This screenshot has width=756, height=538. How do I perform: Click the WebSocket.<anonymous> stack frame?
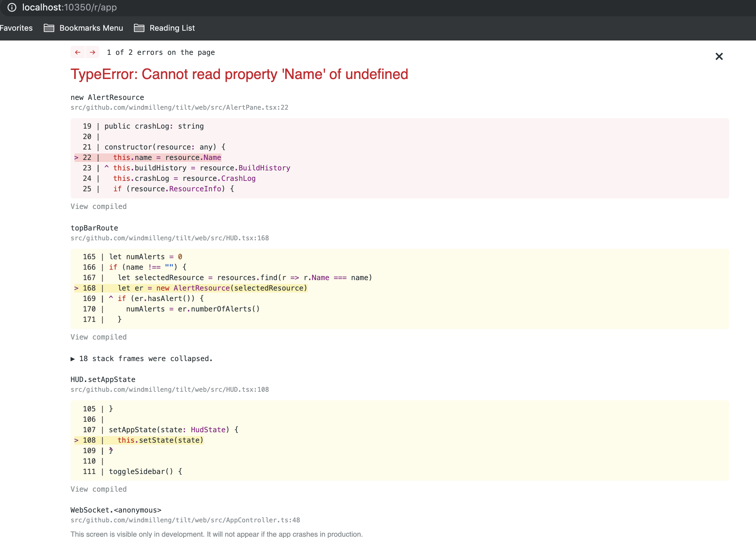[x=115, y=510]
